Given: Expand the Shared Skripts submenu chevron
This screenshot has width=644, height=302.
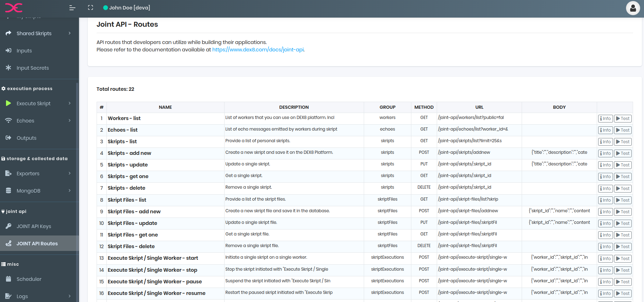Looking at the screenshot, I should [69, 33].
